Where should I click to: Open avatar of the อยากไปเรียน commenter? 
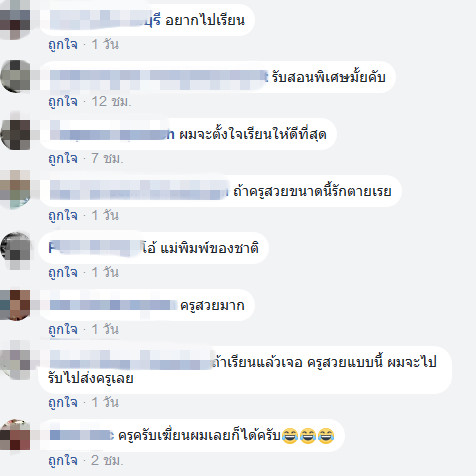(15, 20)
